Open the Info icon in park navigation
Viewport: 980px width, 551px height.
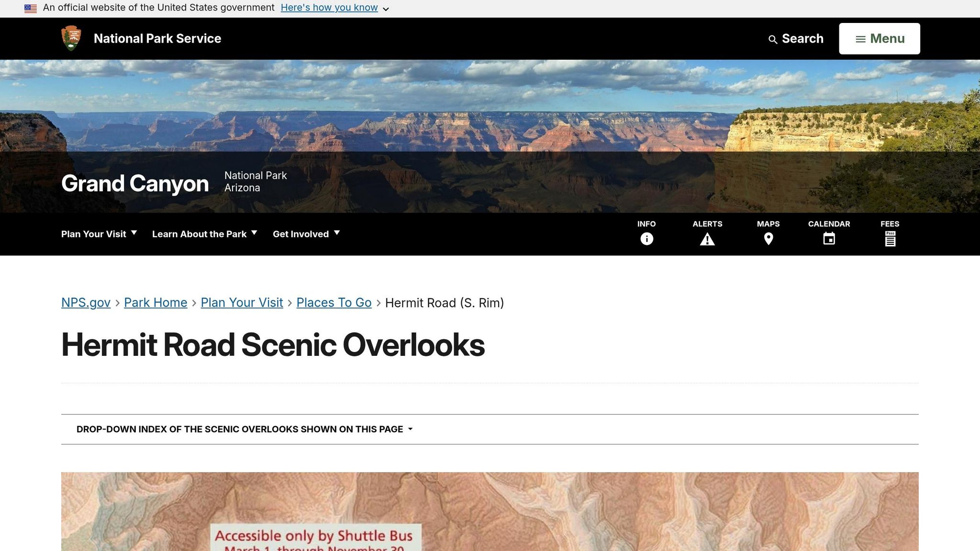pos(646,239)
